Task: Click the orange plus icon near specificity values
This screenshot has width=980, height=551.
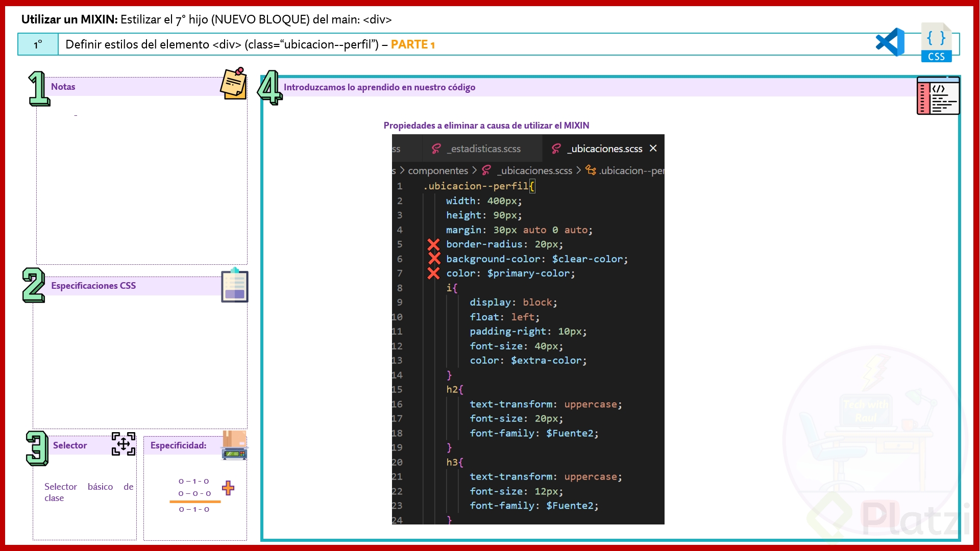Action: coord(228,488)
